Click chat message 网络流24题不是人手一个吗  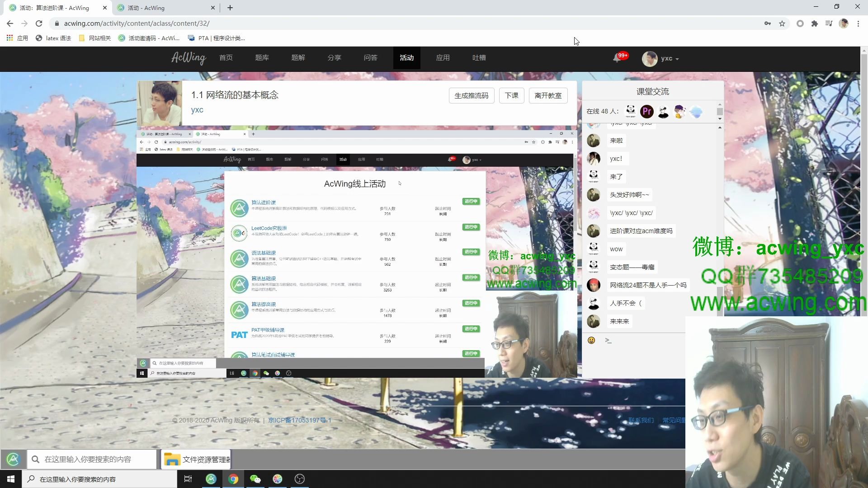point(648,285)
